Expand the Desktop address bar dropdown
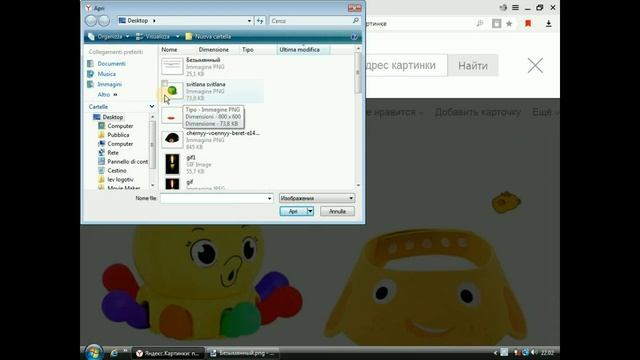This screenshot has height=360, width=640. tap(249, 20)
